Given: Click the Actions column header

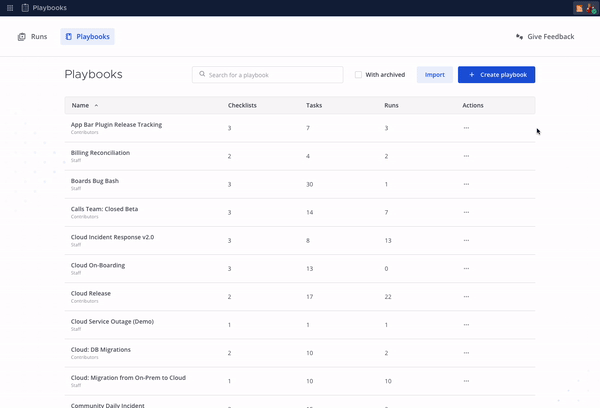Looking at the screenshot, I should tap(473, 105).
